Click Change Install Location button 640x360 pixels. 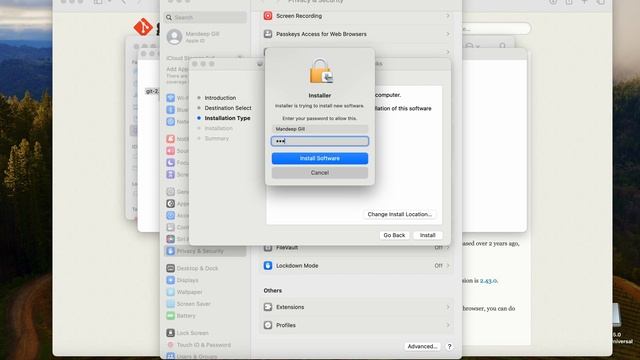click(x=399, y=214)
